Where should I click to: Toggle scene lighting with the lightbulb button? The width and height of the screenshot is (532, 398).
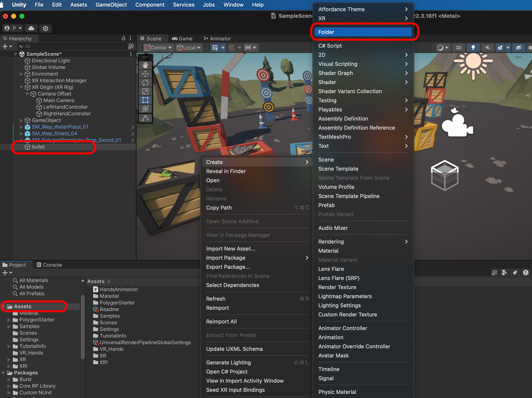pyautogui.click(x=473, y=48)
